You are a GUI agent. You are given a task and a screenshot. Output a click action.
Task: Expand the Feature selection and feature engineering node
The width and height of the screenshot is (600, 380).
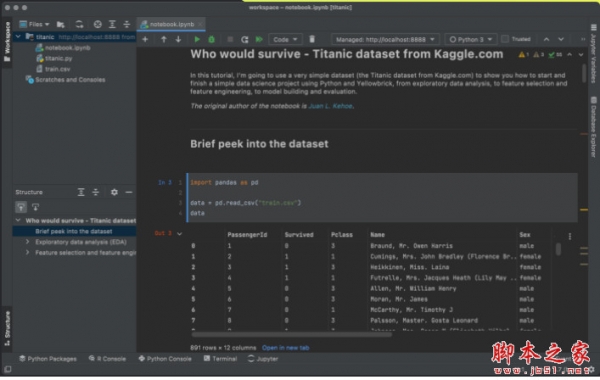28,254
